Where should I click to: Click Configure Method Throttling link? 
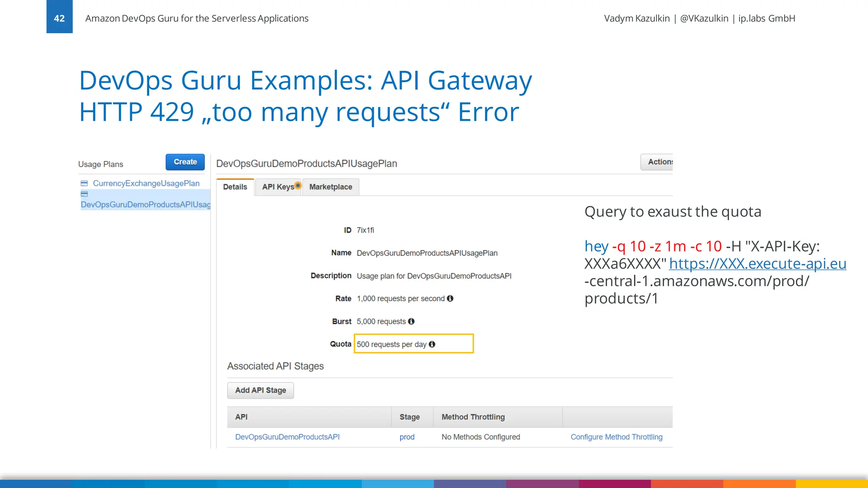coord(616,437)
